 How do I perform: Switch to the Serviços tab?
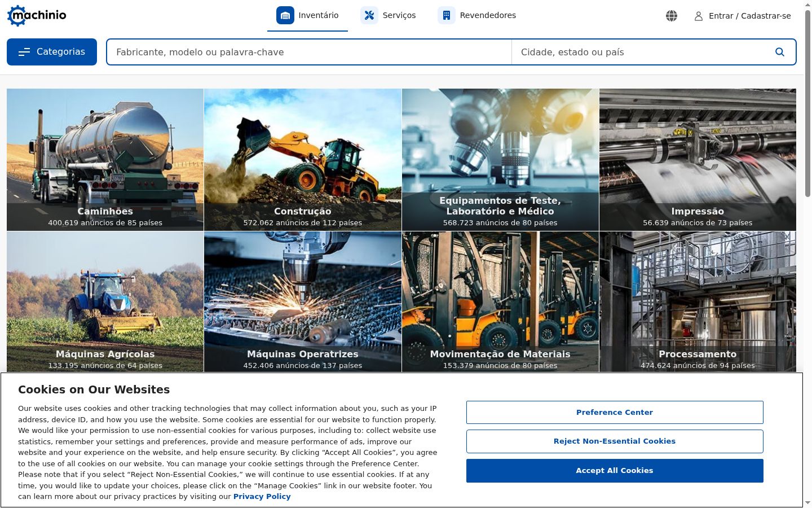tap(389, 16)
